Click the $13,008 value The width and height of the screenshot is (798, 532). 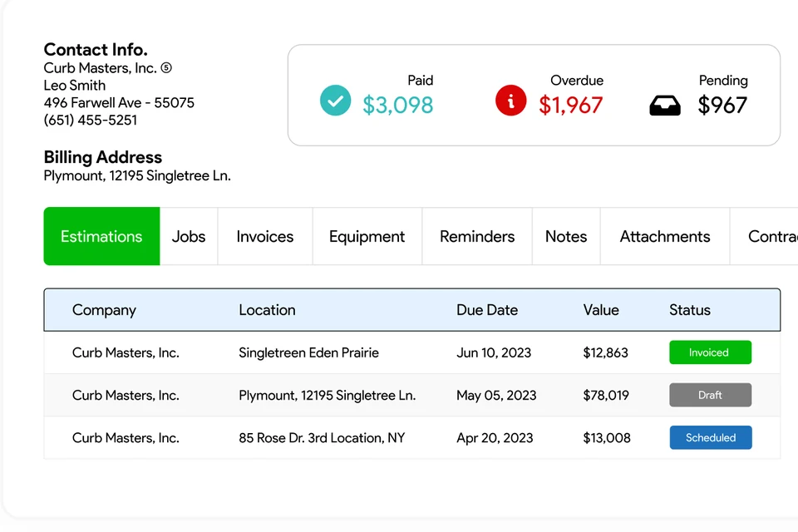(x=607, y=438)
